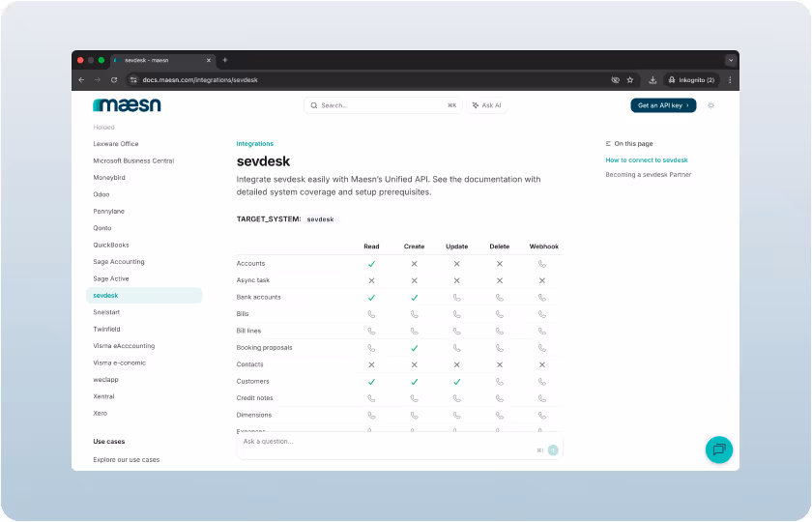Screen dimensions: 812x522
Task: Open the browser downloads icon
Action: (652, 79)
